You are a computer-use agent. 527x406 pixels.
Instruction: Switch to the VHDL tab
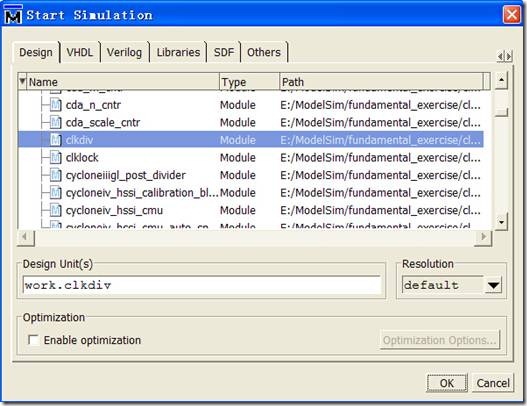coord(80,52)
